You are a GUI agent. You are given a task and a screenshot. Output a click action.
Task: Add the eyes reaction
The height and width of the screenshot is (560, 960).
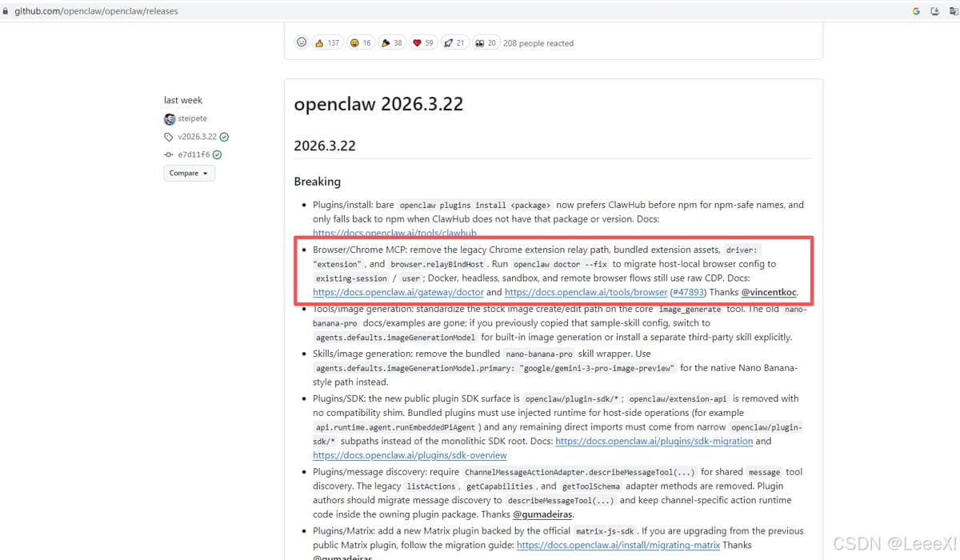pyautogui.click(x=486, y=42)
